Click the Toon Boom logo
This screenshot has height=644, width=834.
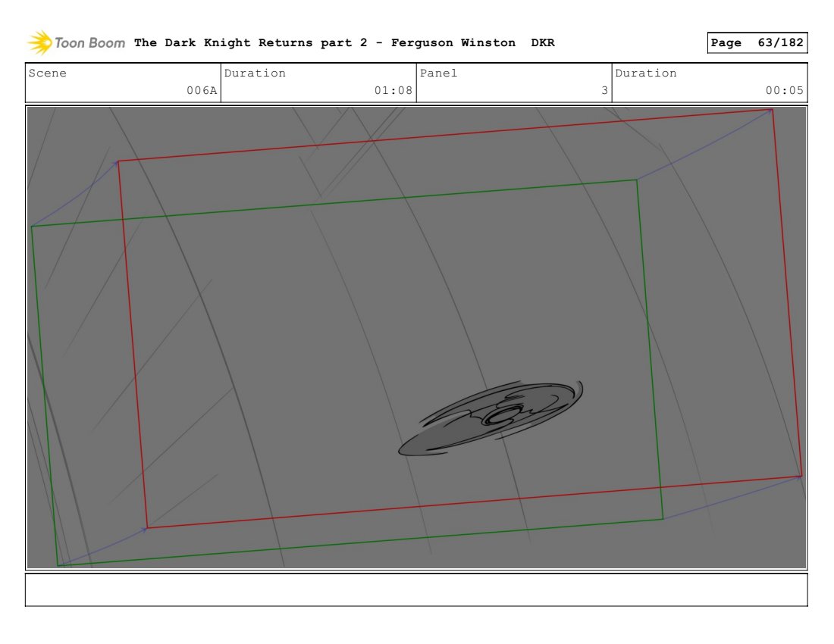(76, 42)
